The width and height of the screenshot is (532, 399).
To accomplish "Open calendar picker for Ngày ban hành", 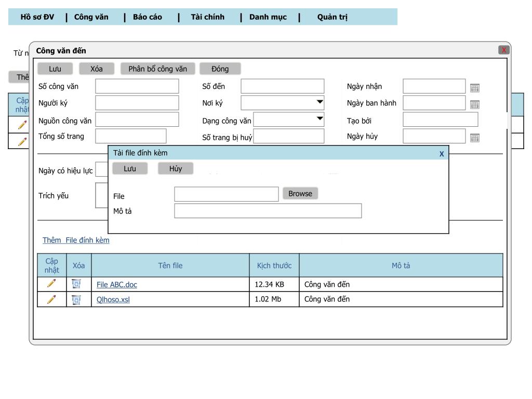I will coord(475,104).
